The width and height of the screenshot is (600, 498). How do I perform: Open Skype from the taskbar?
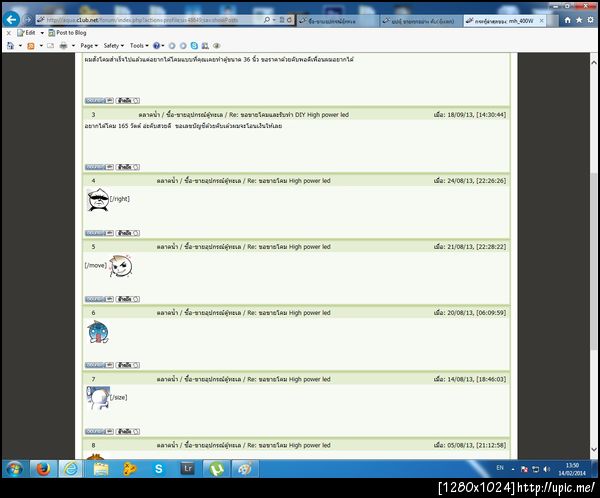158,469
